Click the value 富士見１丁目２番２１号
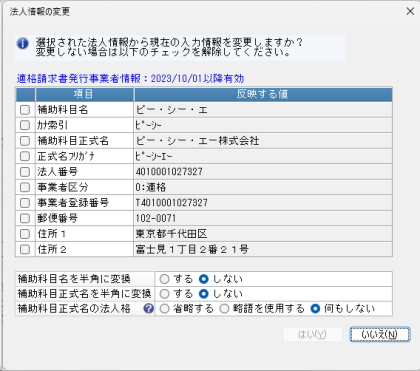The height and width of the screenshot is (371, 420). pos(192,249)
